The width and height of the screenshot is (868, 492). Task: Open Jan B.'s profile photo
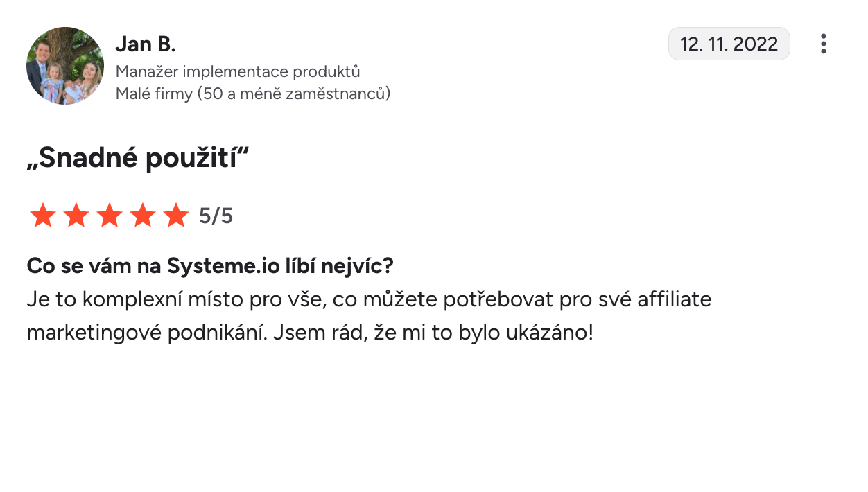click(x=65, y=66)
